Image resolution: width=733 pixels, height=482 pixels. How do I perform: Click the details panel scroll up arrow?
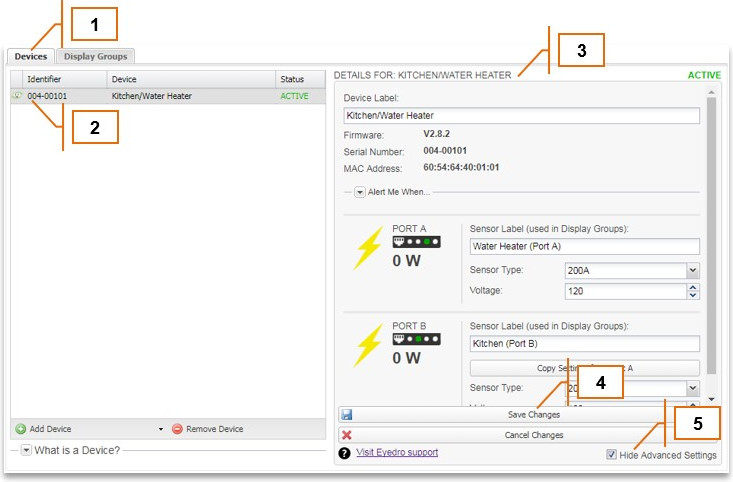coord(711,93)
